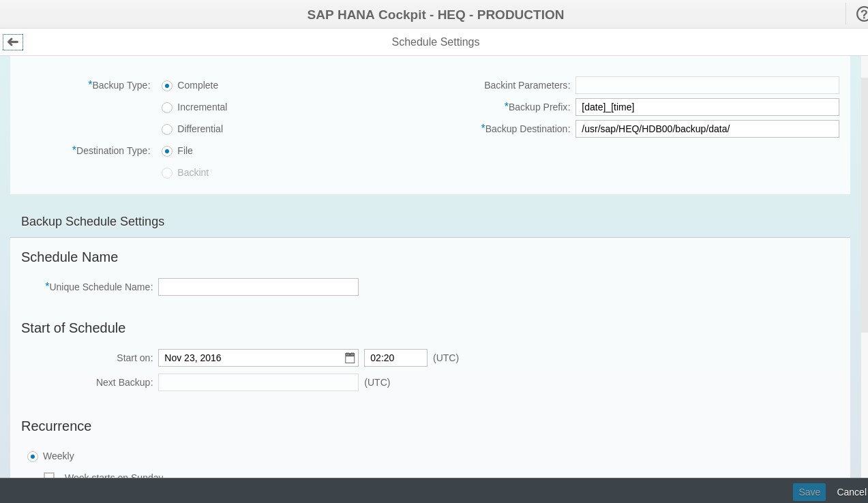Screen dimensions: 868x503
Task: Click the Start of Schedule heading
Action: pos(74,328)
